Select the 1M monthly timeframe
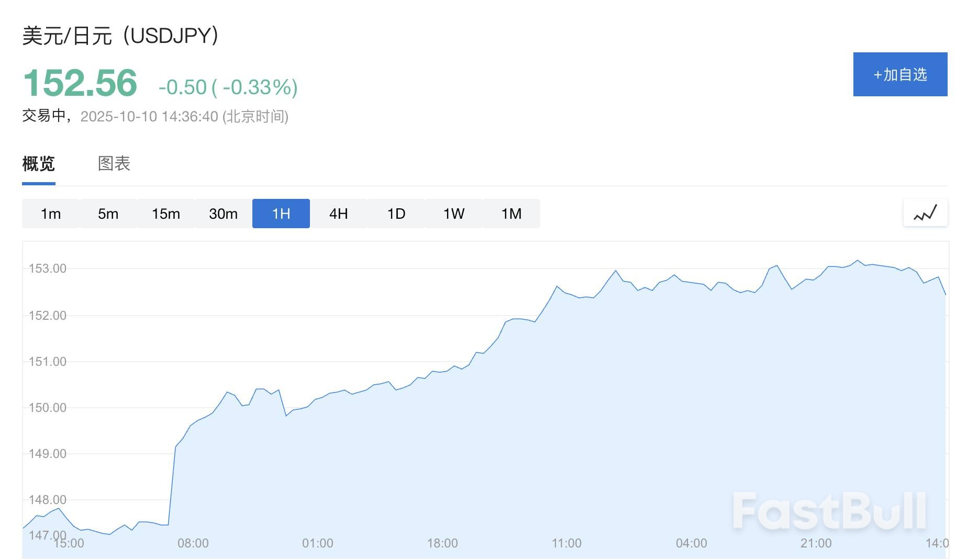The height and width of the screenshot is (560, 956). pos(512,214)
